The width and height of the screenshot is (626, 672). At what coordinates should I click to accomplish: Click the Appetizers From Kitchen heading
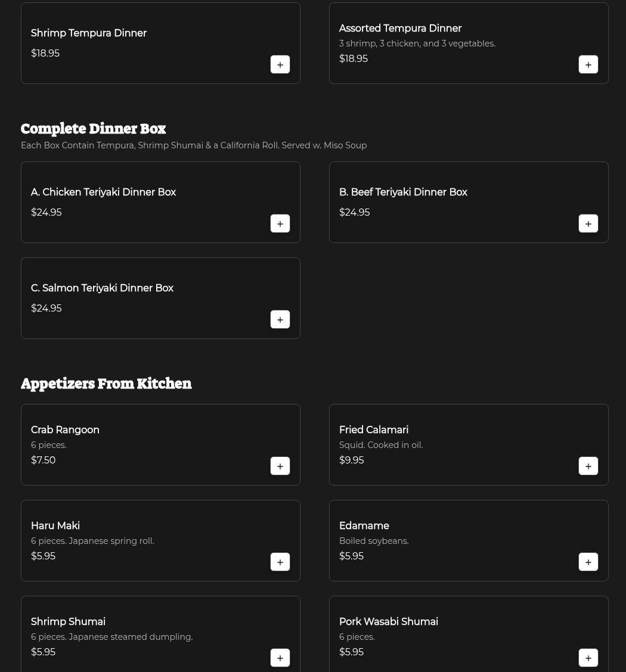106,384
